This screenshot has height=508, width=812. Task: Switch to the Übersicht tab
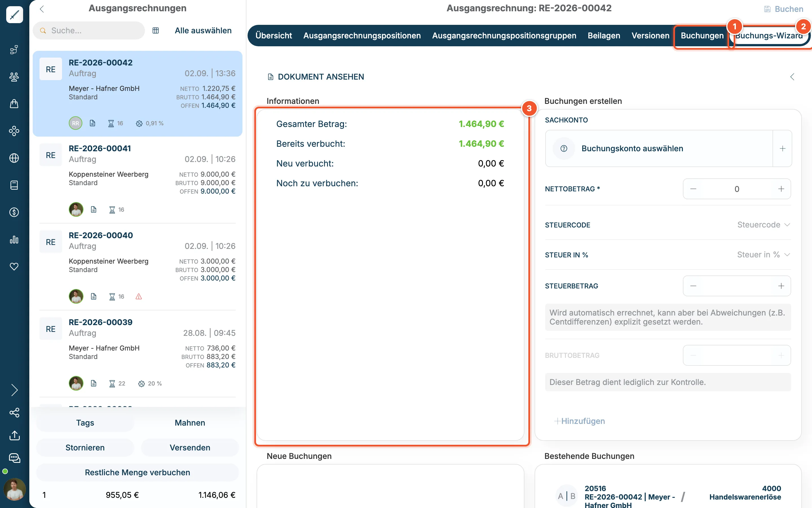click(273, 36)
